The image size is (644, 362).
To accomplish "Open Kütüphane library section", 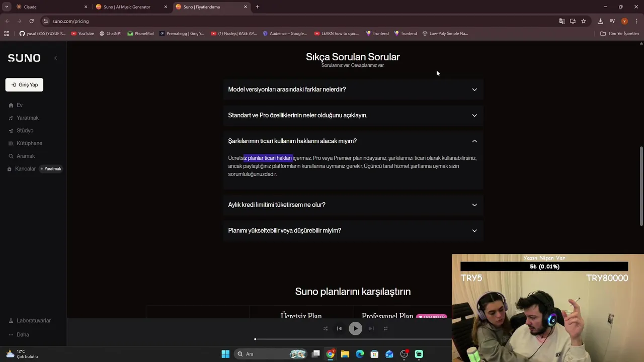I will click(26, 143).
